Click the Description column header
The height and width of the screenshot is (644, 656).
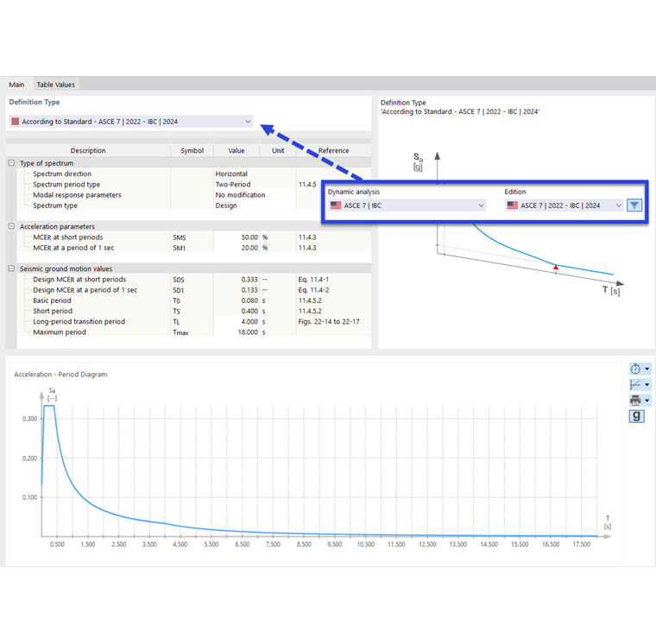pos(88,151)
